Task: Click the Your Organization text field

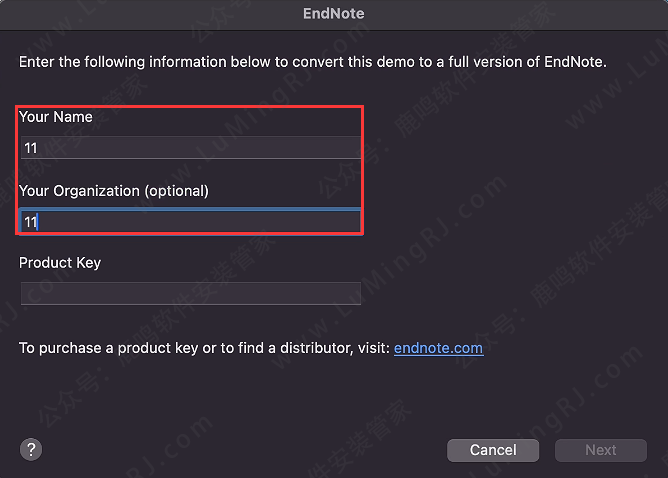Action: click(190, 221)
